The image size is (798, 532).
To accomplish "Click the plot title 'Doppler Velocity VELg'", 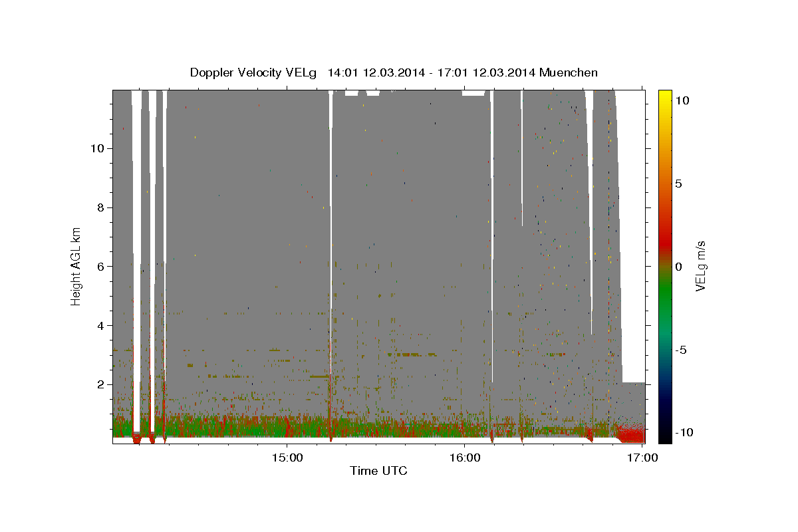I will tap(254, 72).
